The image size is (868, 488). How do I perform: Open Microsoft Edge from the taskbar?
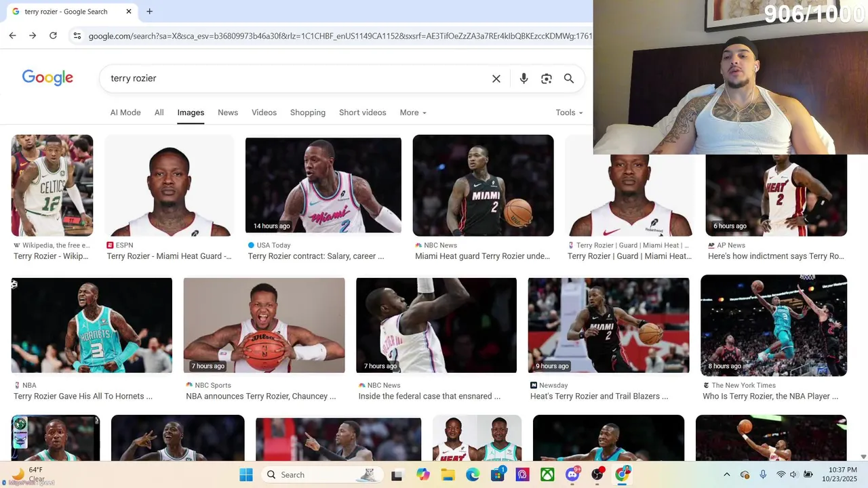[473, 474]
